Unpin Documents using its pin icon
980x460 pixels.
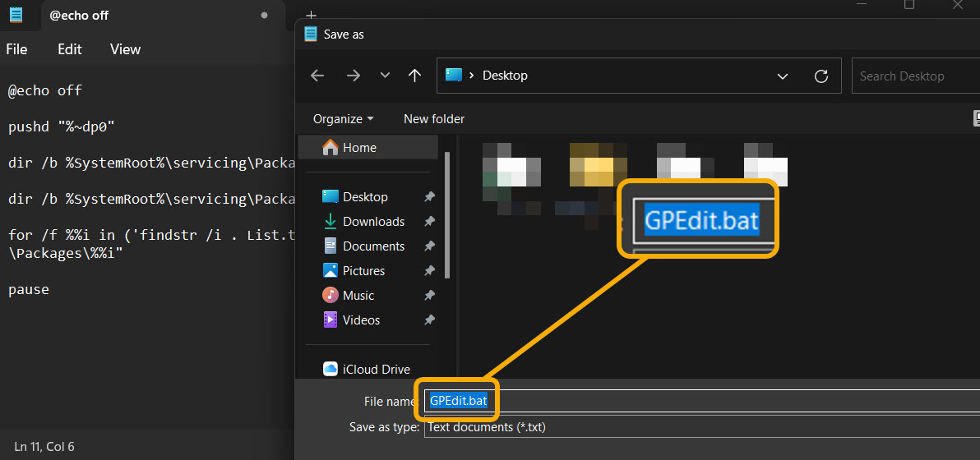[x=429, y=246]
